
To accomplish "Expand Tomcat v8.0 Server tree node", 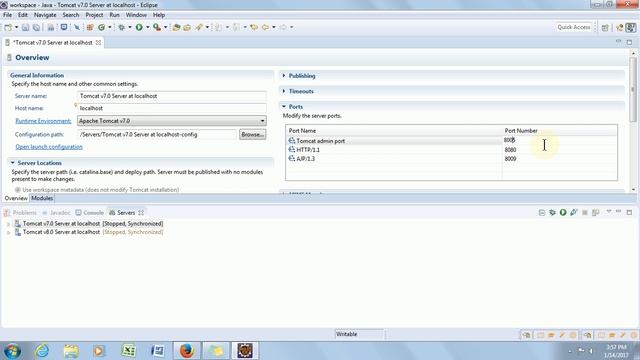I will coord(8,232).
